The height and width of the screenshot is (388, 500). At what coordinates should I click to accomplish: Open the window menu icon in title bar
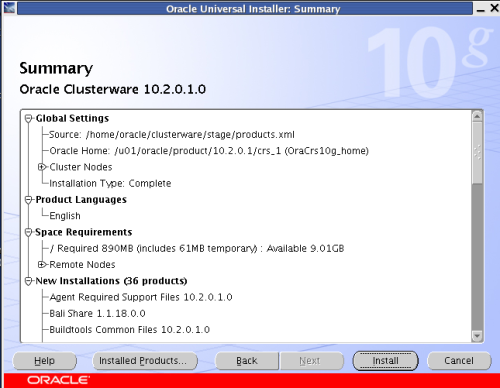(9, 7)
